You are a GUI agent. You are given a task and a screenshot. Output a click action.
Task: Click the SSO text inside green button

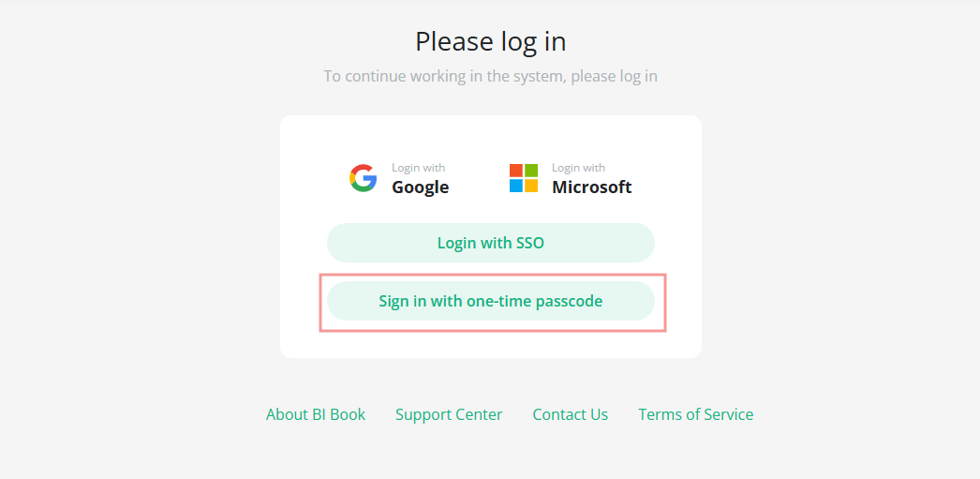(x=528, y=243)
